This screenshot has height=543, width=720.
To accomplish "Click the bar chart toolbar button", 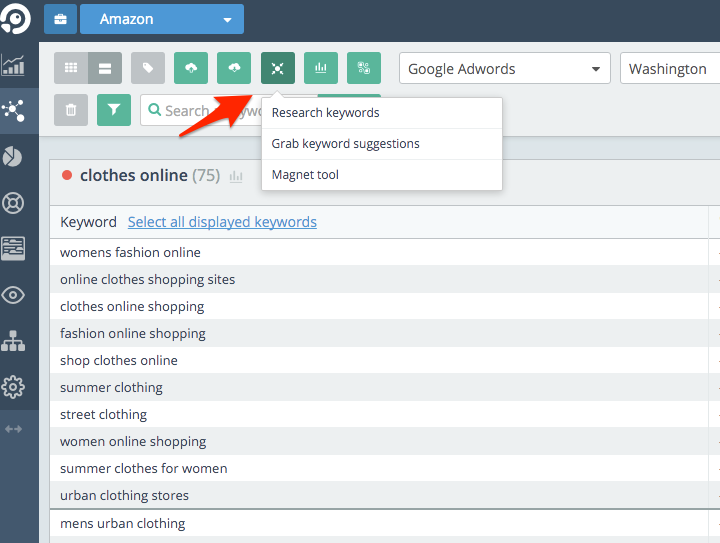I will [321, 68].
